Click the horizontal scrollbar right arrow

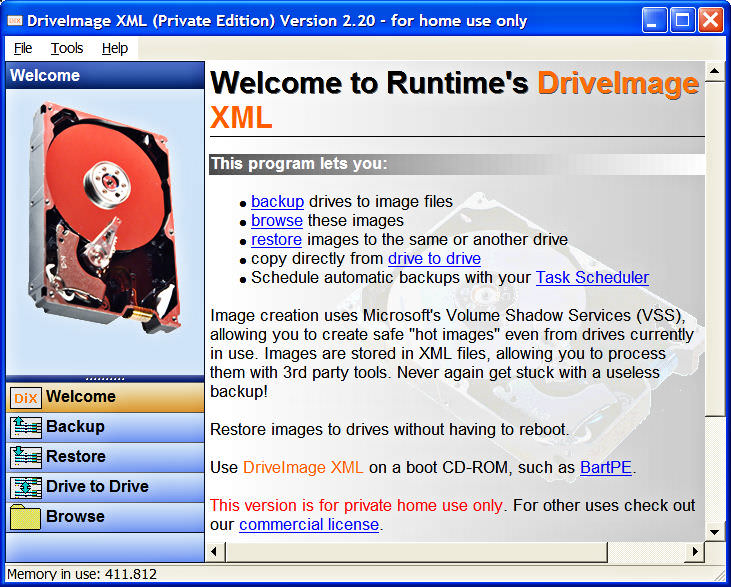(x=695, y=552)
